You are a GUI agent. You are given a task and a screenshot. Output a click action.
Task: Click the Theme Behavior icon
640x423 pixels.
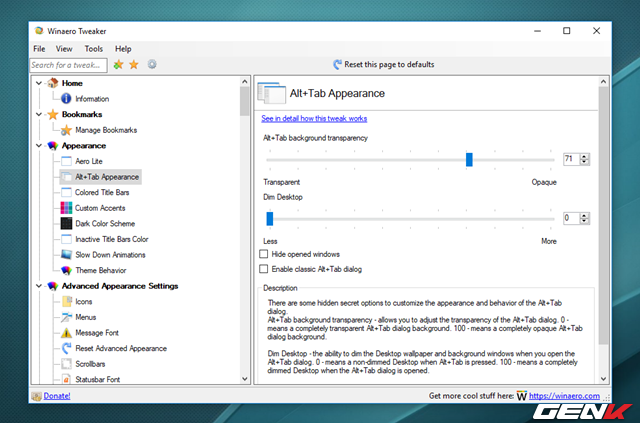tap(66, 270)
